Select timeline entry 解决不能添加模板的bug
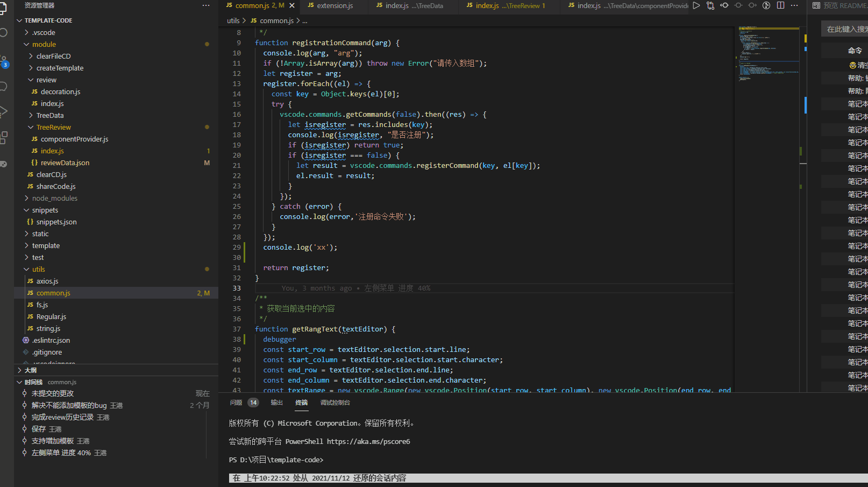This screenshot has height=487, width=868. pos(69,405)
